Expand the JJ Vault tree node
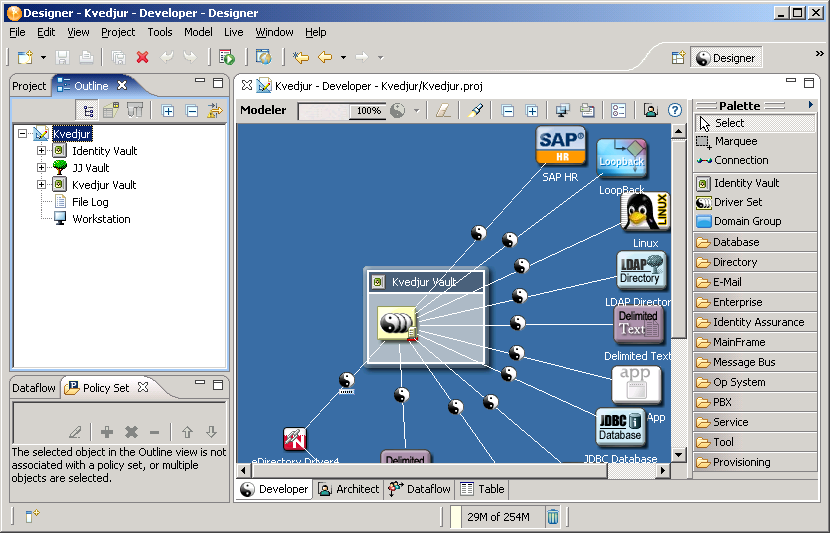Screen dimensions: 830x533 click(41, 168)
